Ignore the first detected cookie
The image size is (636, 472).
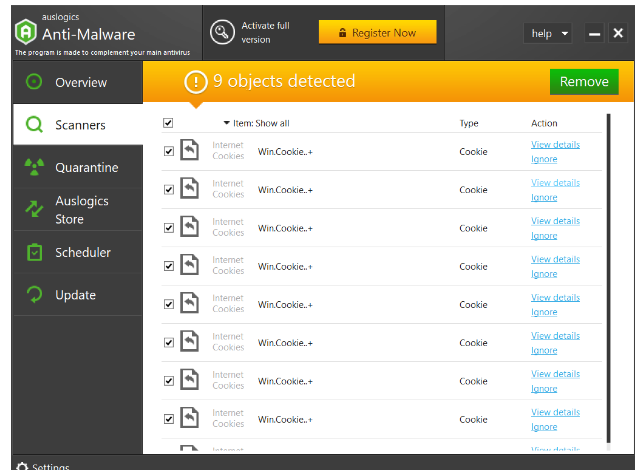[x=544, y=159]
